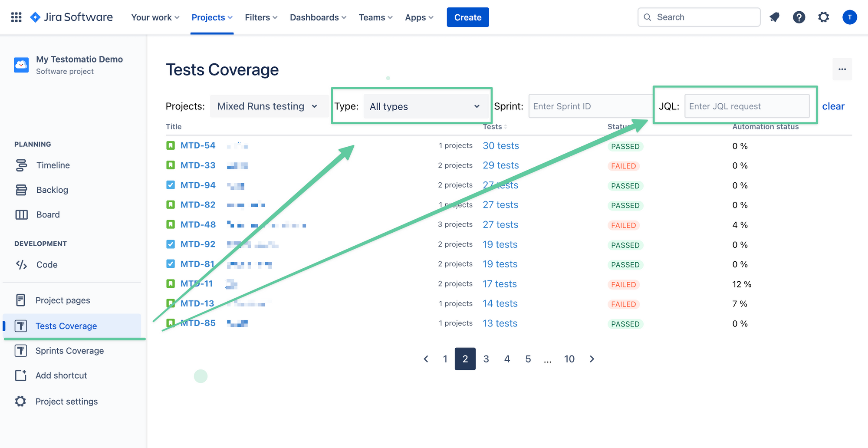Open issue MTD-33
Viewport: 868px width, 448px height.
coord(198,165)
